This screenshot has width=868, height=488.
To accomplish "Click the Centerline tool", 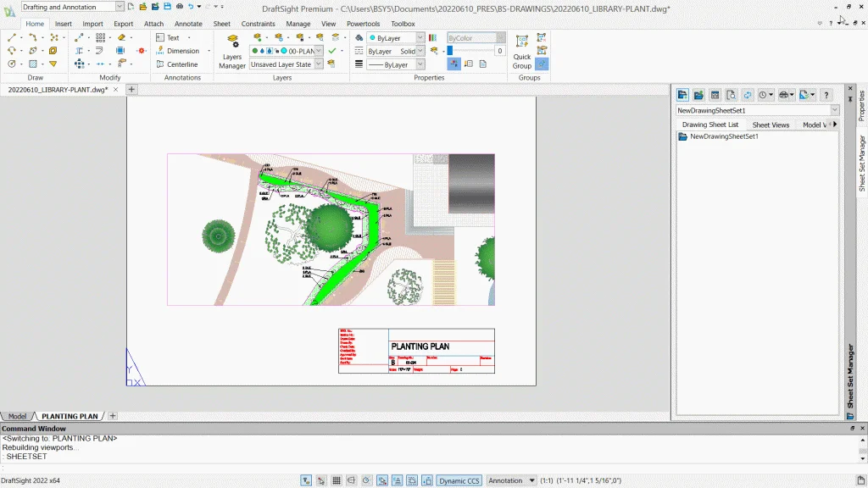I will (x=181, y=64).
